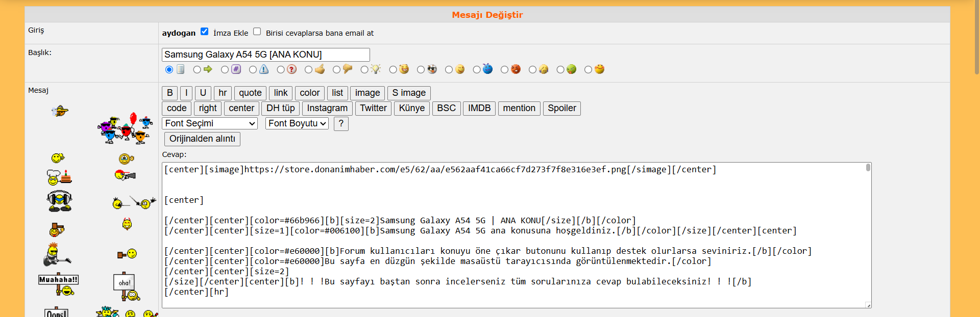Click the mention button
The width and height of the screenshot is (980, 317).
pos(519,108)
